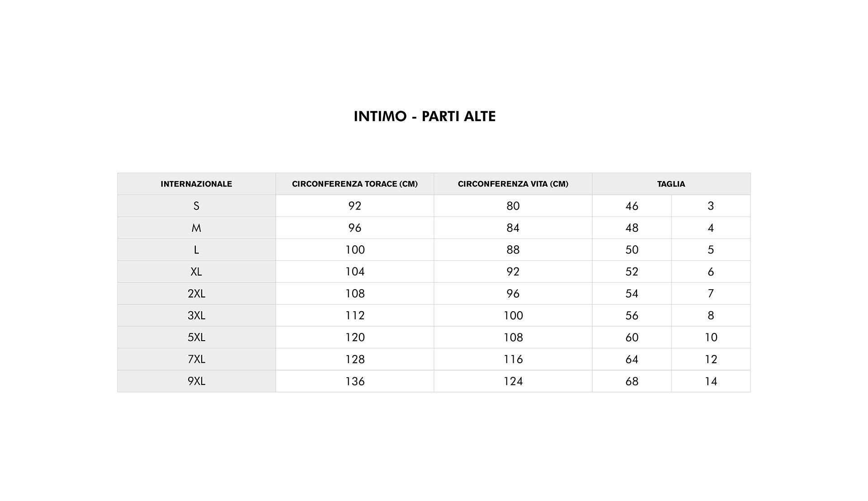The width and height of the screenshot is (868, 501).
Task: Click the INTIMO - PARTI ALTE title
Action: coord(425,117)
